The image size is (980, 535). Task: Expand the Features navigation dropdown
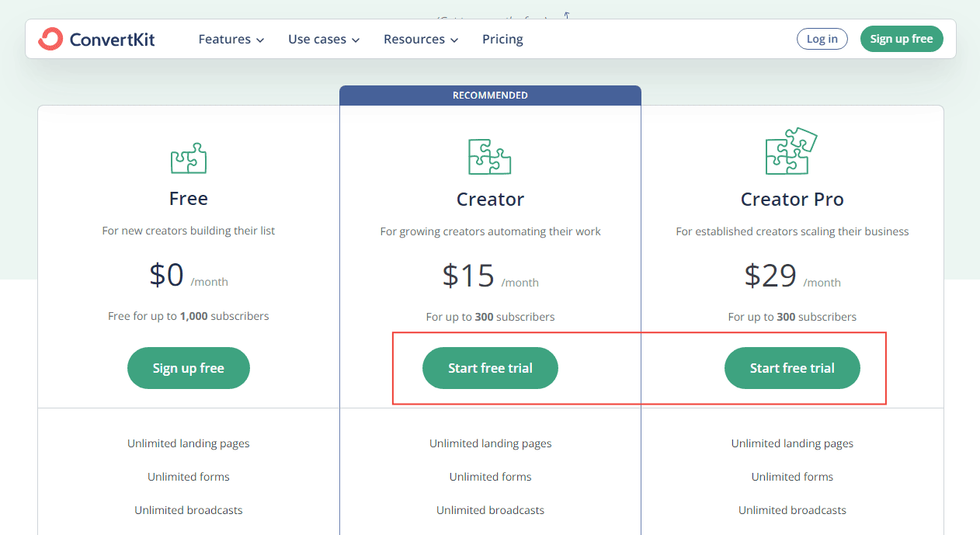click(x=231, y=39)
